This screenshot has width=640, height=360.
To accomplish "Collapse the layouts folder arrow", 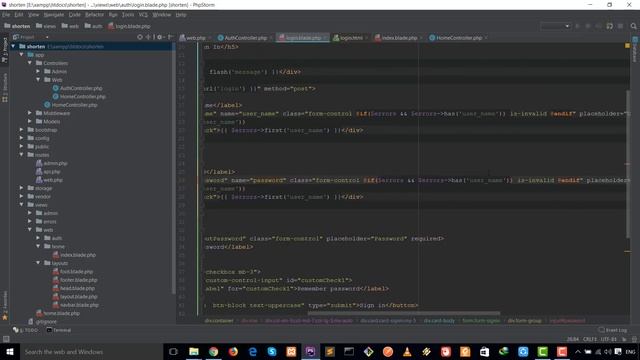I will 38,263.
